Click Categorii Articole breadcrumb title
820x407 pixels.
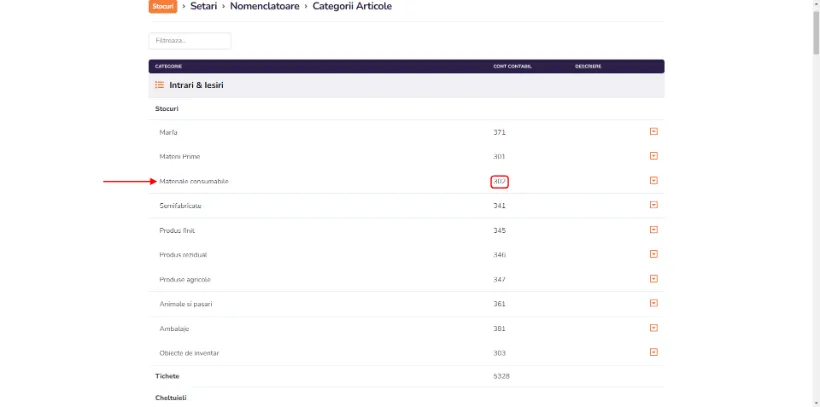click(x=352, y=6)
